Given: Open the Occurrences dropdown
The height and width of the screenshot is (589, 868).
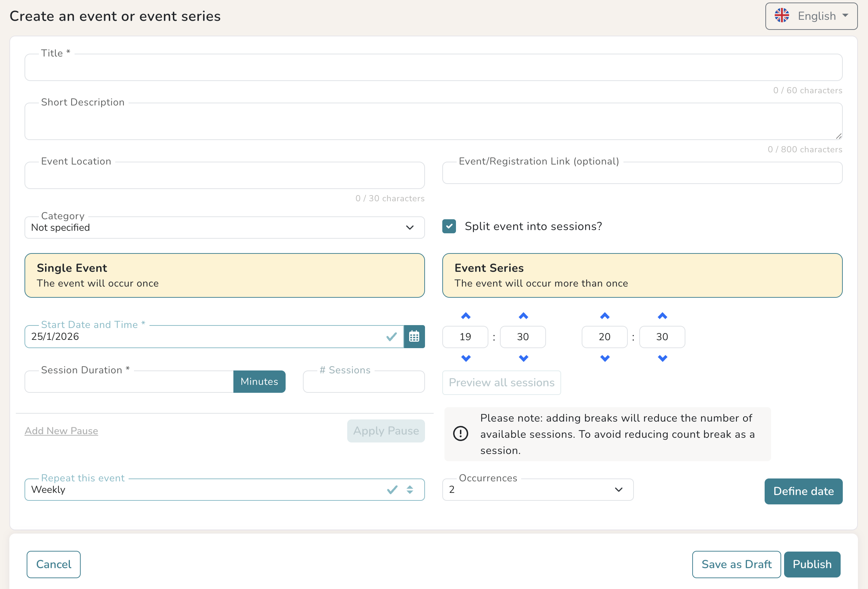Looking at the screenshot, I should click(537, 490).
